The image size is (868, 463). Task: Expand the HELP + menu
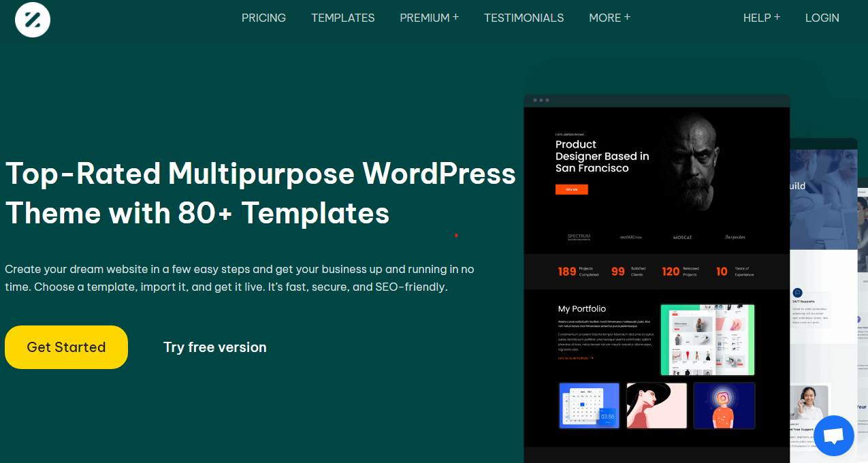tap(761, 18)
